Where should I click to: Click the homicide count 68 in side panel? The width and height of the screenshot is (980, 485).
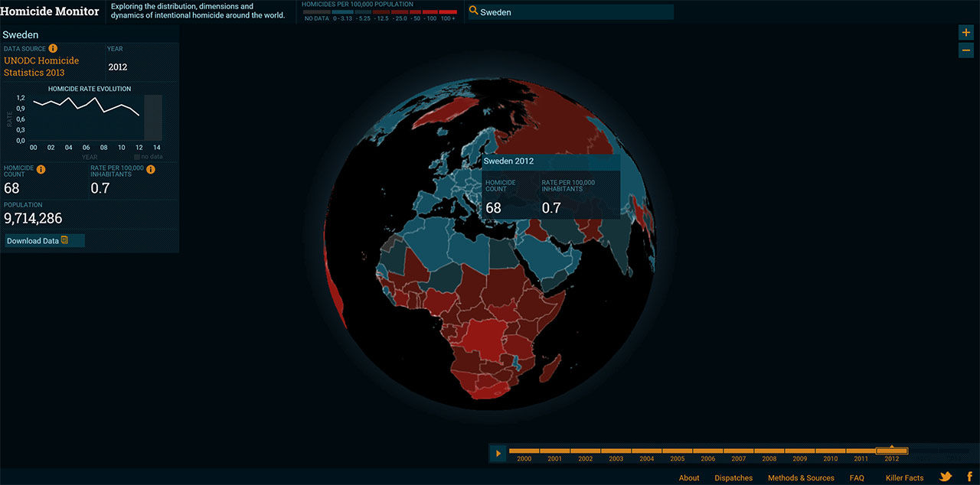coord(11,188)
